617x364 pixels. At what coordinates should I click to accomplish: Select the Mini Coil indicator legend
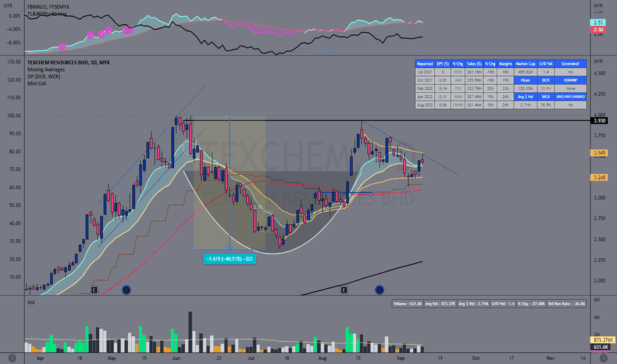[x=36, y=83]
